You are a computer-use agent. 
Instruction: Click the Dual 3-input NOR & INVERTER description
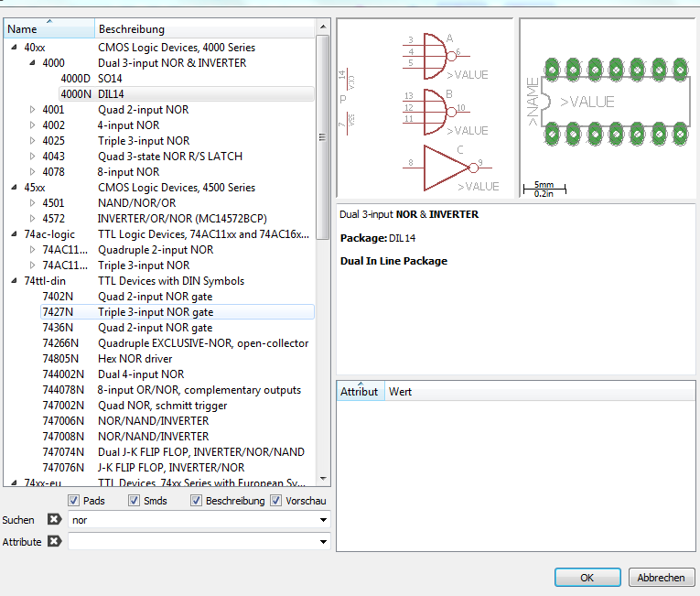tap(409, 214)
